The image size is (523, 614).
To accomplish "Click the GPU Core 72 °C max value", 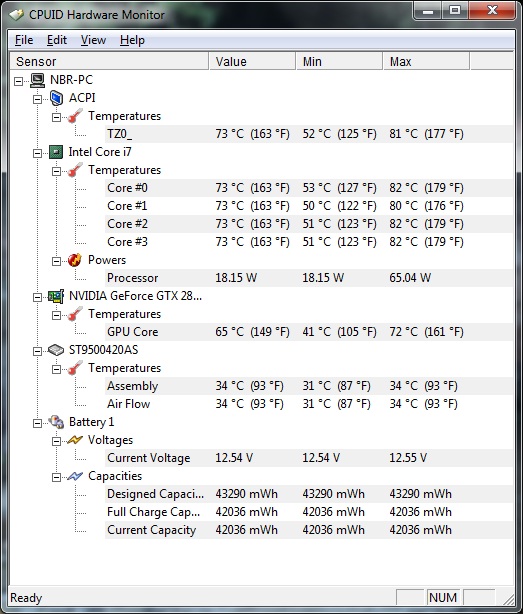I will 426,332.
